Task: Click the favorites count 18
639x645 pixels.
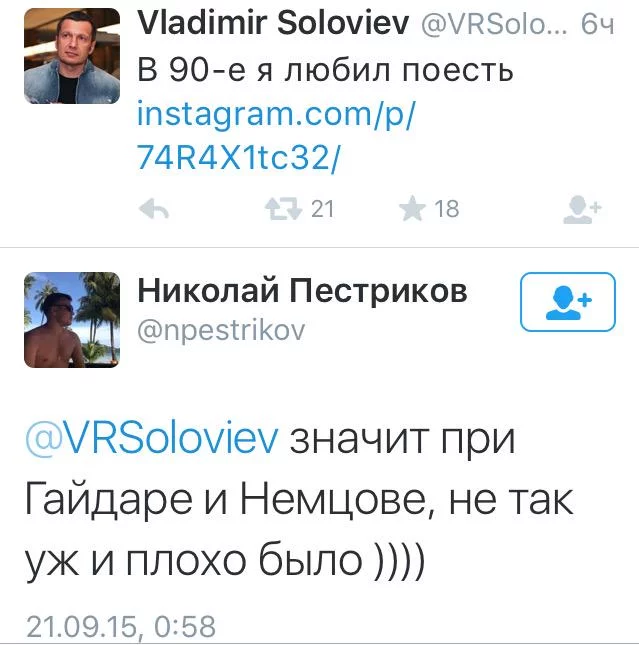Action: pos(446,209)
